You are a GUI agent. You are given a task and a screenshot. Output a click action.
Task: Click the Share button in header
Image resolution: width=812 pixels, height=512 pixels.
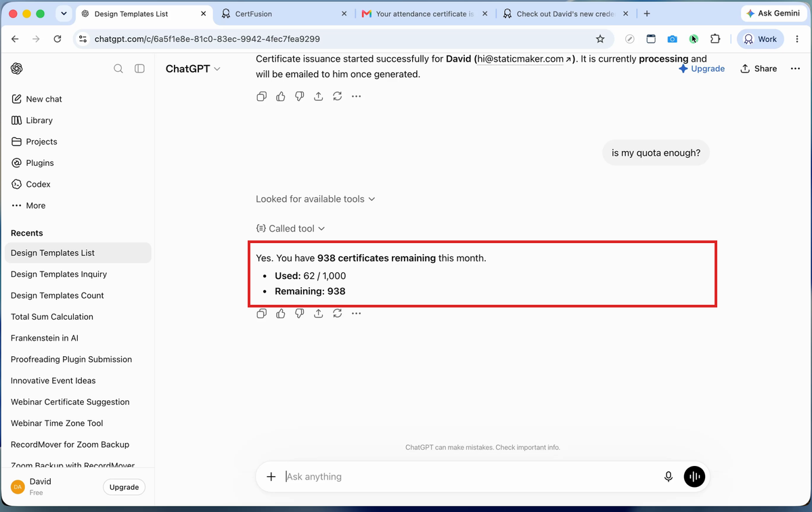click(759, 68)
